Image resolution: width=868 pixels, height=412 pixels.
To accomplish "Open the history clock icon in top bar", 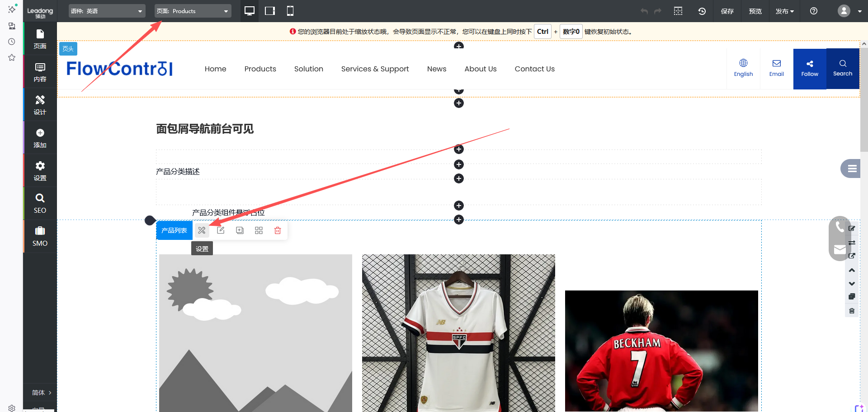I will [702, 11].
